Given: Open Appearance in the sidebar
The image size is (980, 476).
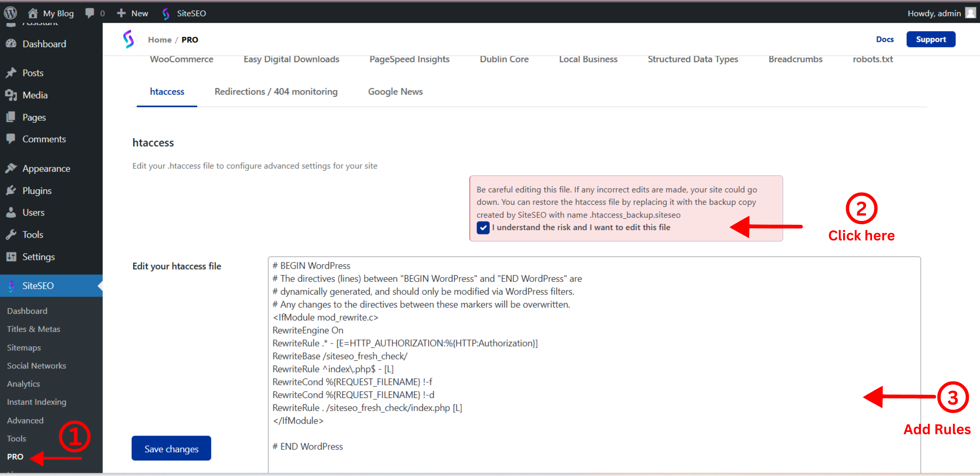Looking at the screenshot, I should click(x=46, y=168).
